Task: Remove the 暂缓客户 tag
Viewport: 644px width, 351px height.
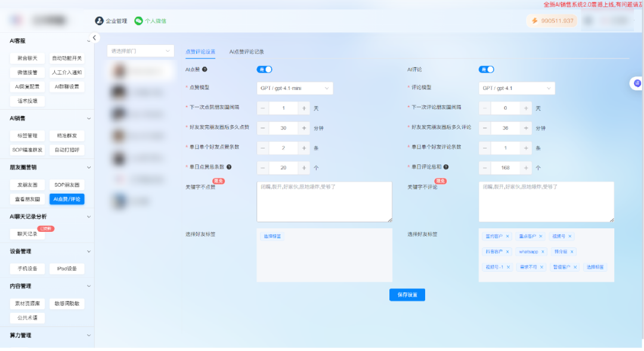Action: (x=575, y=267)
